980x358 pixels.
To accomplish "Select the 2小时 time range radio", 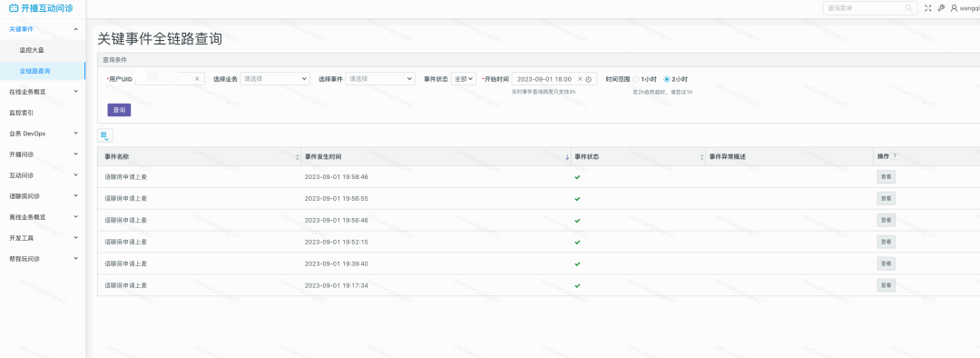I will coord(667,79).
